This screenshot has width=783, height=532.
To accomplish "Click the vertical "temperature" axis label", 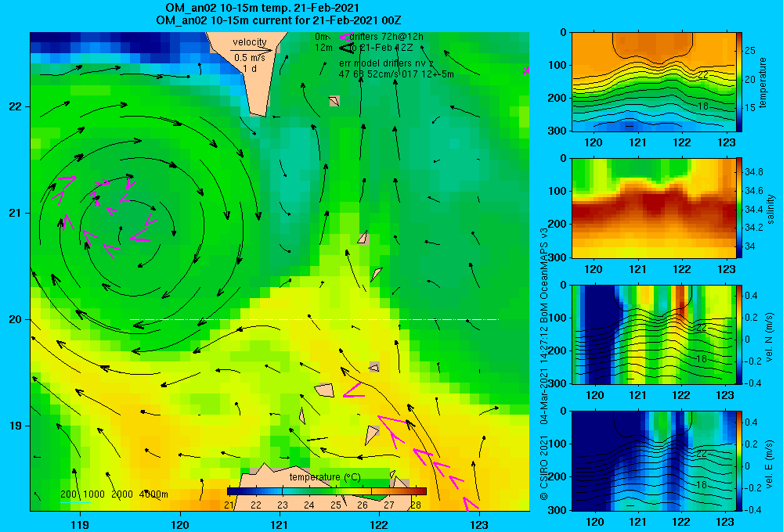I will [x=763, y=82].
